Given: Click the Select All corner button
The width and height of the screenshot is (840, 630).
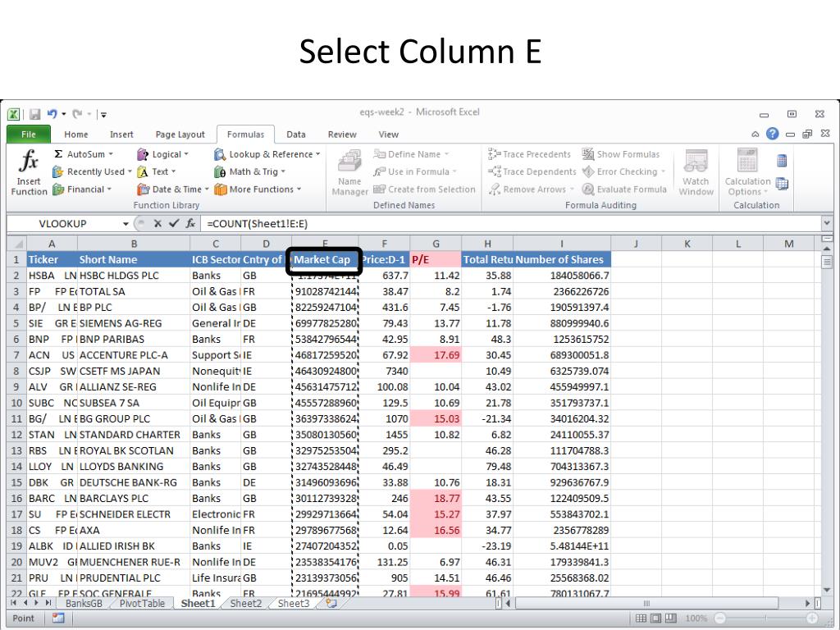Looking at the screenshot, I should click(x=16, y=244).
